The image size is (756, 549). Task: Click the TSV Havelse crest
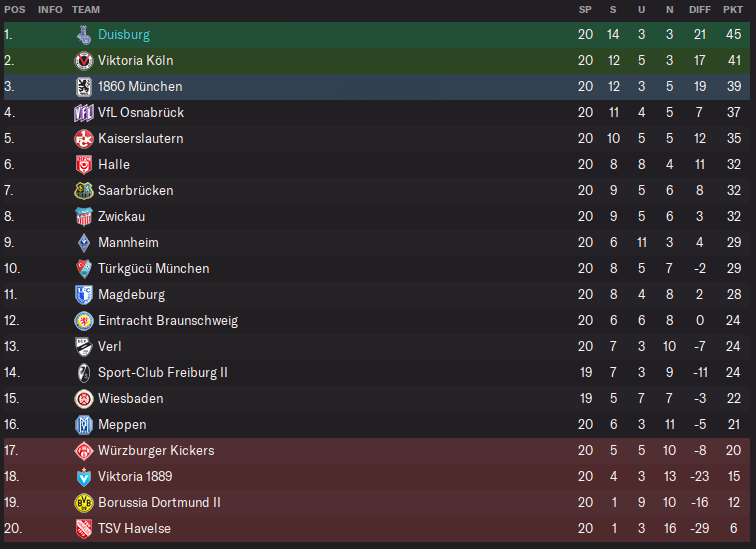pos(84,529)
